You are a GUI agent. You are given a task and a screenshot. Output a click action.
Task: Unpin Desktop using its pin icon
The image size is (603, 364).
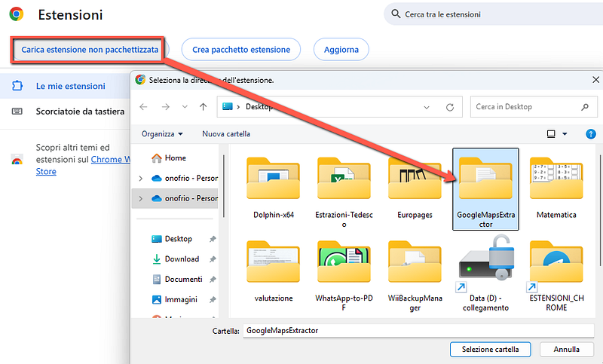coord(213,239)
